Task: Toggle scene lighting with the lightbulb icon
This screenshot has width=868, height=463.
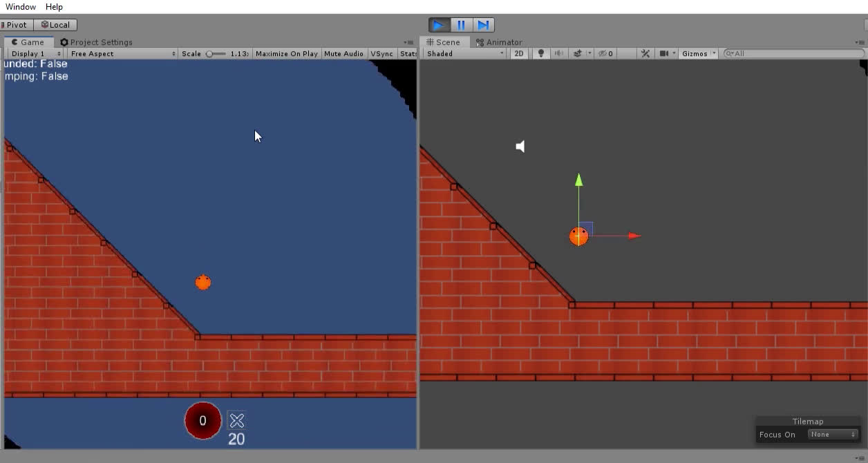Action: click(x=541, y=53)
